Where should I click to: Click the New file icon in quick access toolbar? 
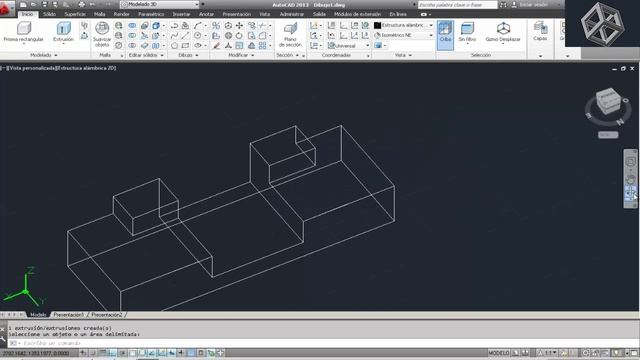point(23,4)
